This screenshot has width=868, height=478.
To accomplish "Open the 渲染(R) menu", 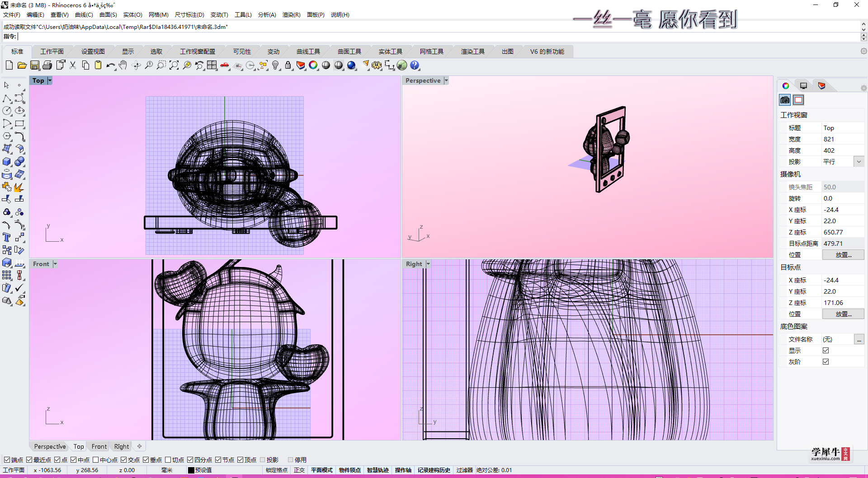I will (x=291, y=15).
